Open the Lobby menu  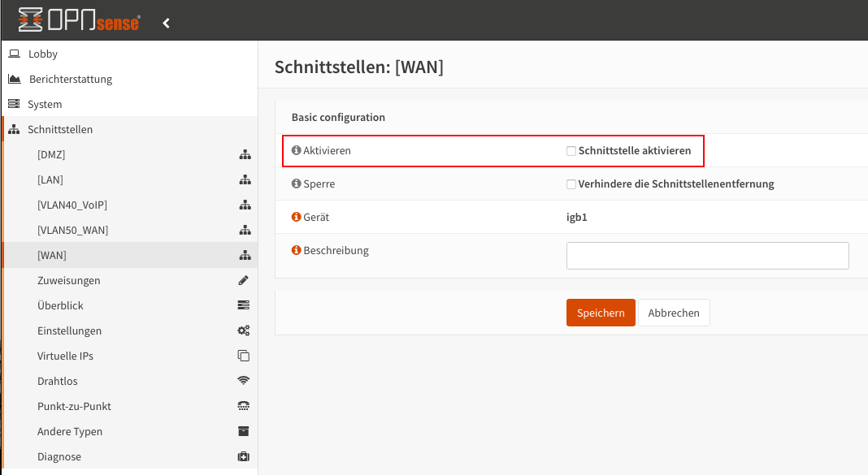(43, 54)
